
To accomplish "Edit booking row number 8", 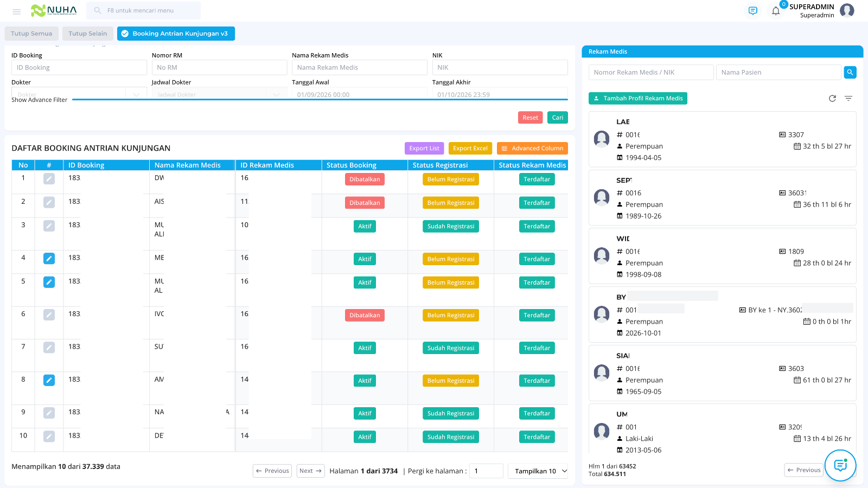I will (x=49, y=380).
